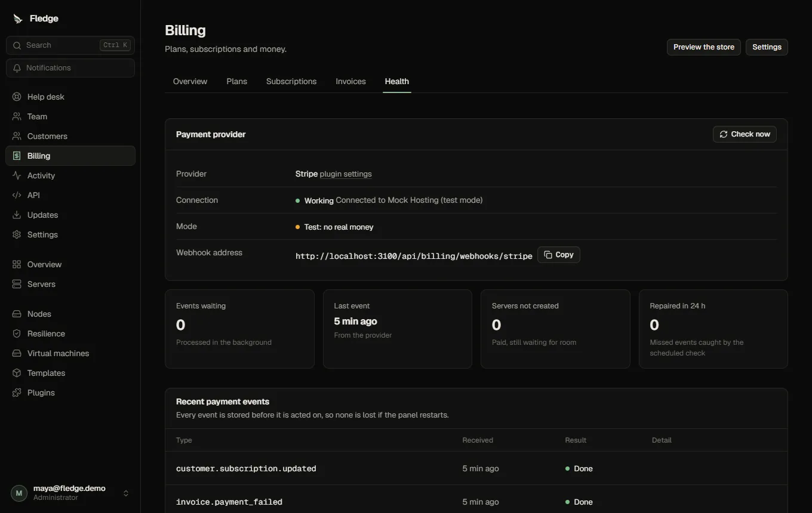The width and height of the screenshot is (812, 513).
Task: Click the Servers not created card
Action: 555,329
